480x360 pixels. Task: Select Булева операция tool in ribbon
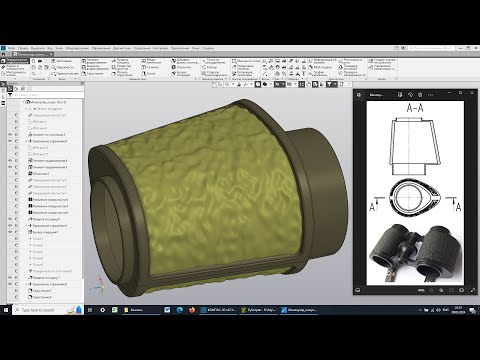point(181,73)
